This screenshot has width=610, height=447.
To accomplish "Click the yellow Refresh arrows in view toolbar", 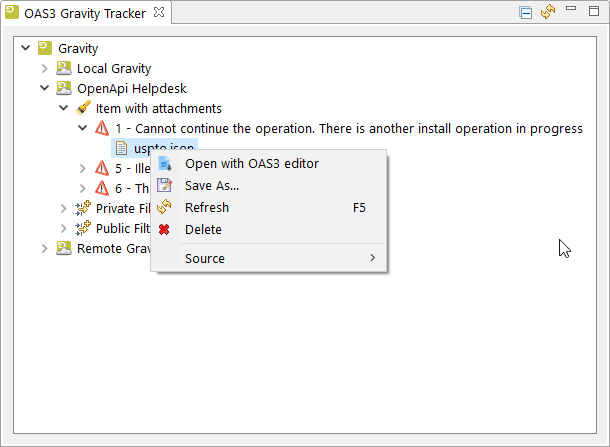I will point(548,12).
